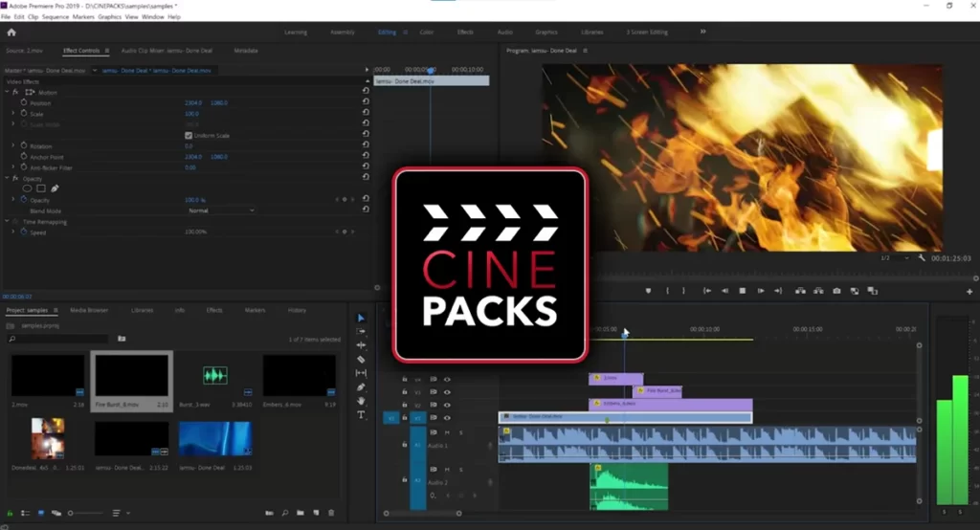Open the Graphics menu
This screenshot has height=530, width=980.
pos(109,17)
